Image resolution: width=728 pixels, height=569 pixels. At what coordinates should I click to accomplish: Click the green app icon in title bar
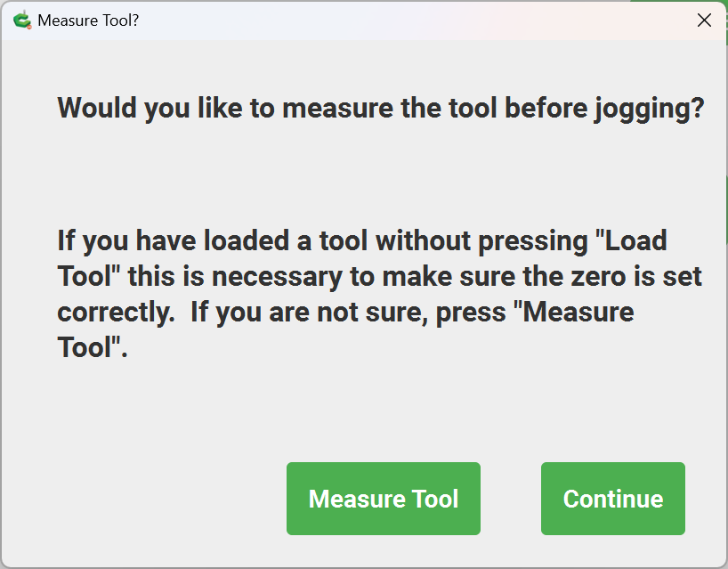click(22, 20)
